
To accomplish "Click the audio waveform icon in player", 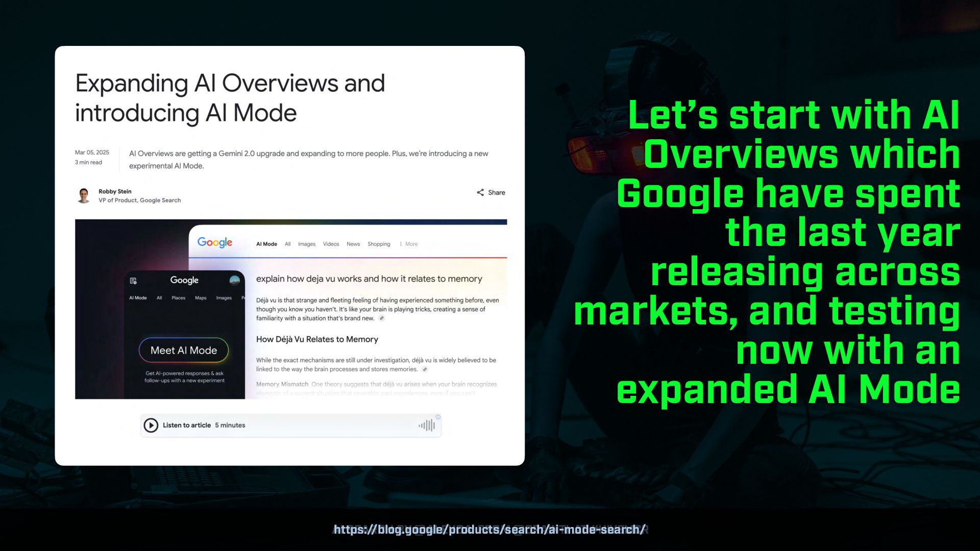I will 427,425.
